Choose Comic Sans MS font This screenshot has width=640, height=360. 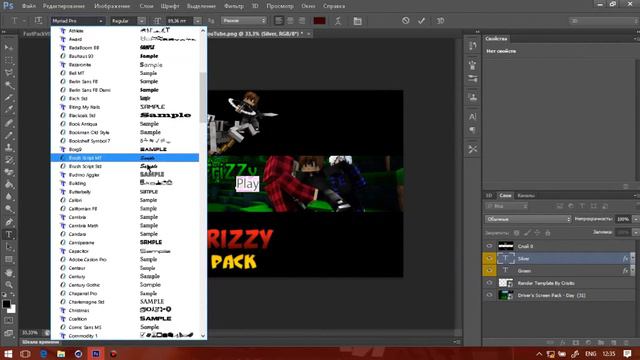click(125, 327)
